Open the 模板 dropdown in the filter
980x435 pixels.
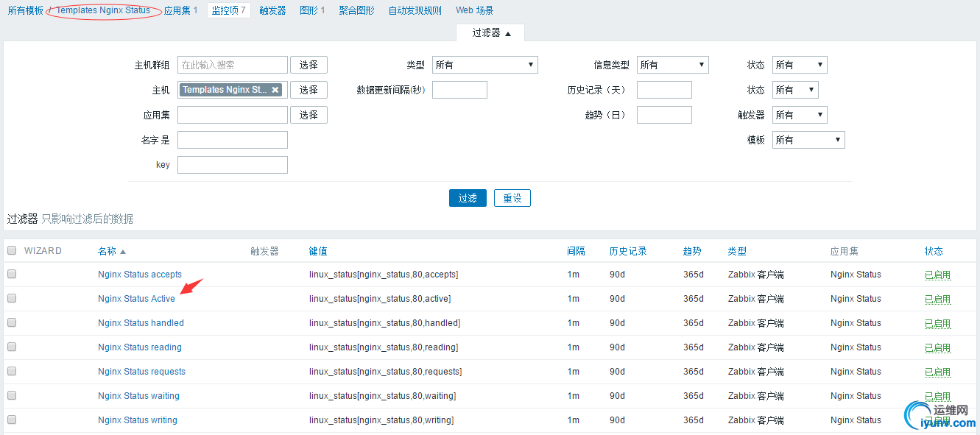click(x=808, y=140)
